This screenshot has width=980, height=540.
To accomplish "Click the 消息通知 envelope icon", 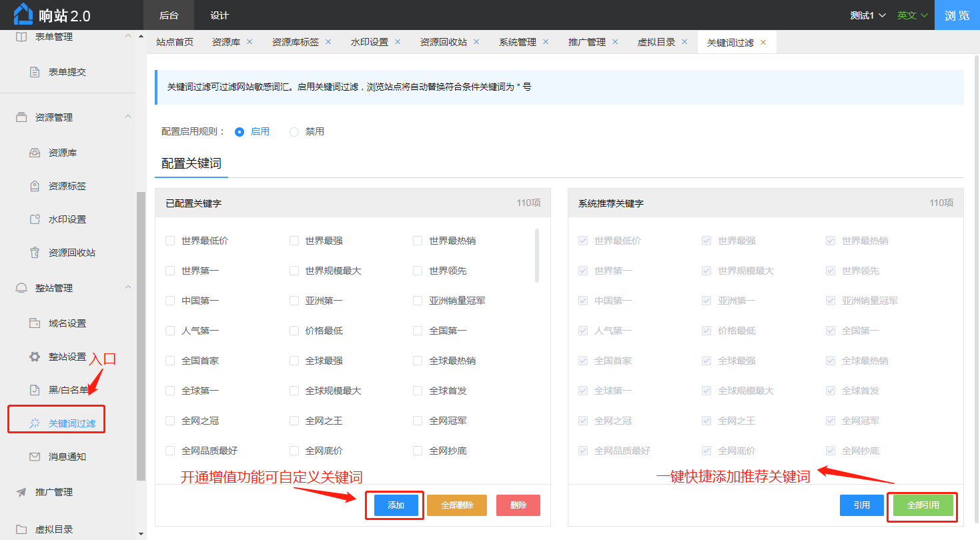I will [35, 457].
